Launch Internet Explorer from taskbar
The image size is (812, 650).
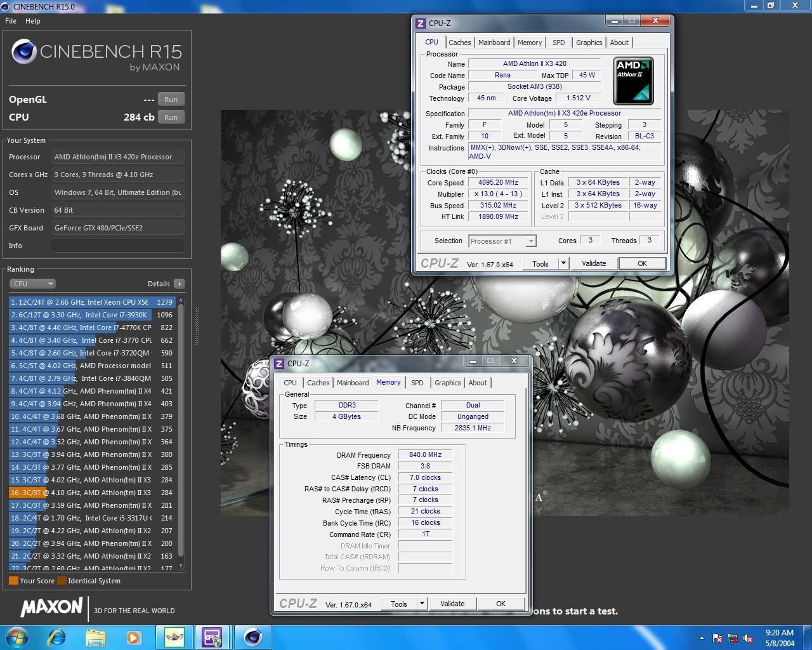(56, 637)
